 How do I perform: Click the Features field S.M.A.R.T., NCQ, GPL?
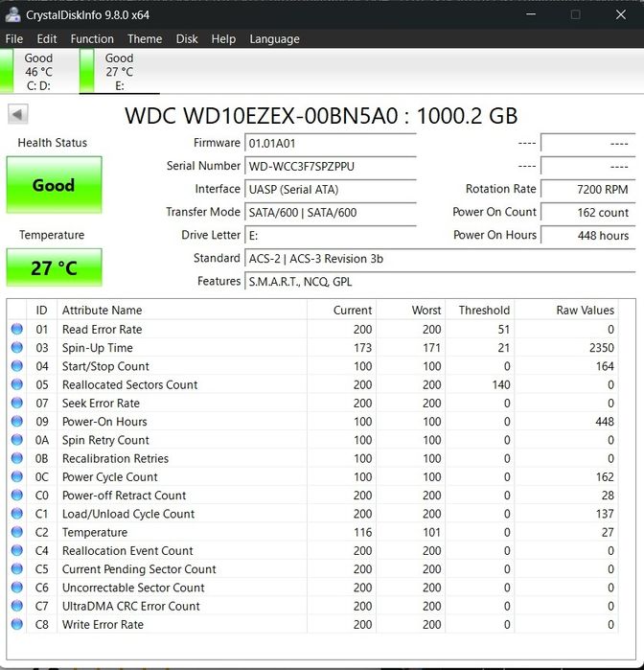click(440, 281)
